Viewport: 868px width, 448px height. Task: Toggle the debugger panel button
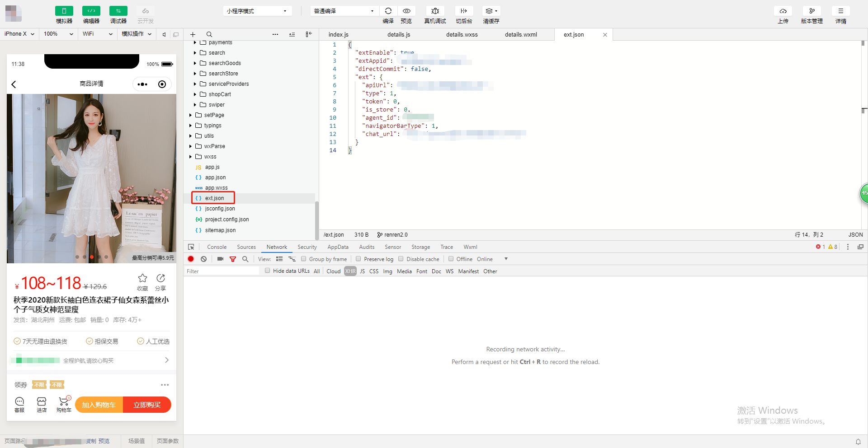[x=118, y=11]
